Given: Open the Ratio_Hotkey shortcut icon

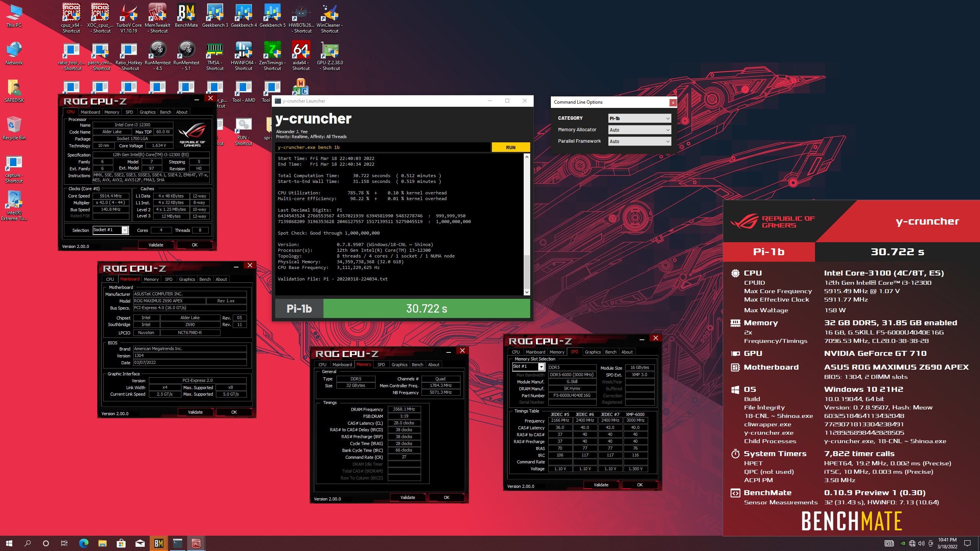Looking at the screenshot, I should pos(129,56).
